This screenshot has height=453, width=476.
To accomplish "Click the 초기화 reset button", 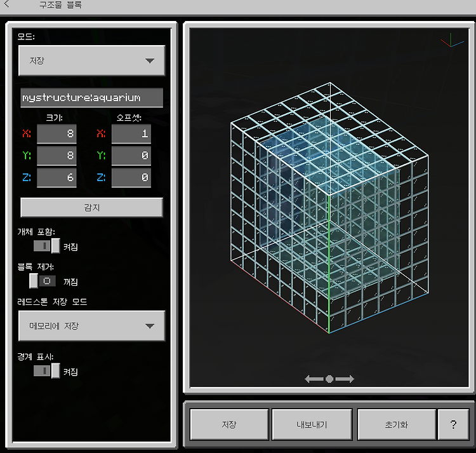I will pyautogui.click(x=397, y=424).
